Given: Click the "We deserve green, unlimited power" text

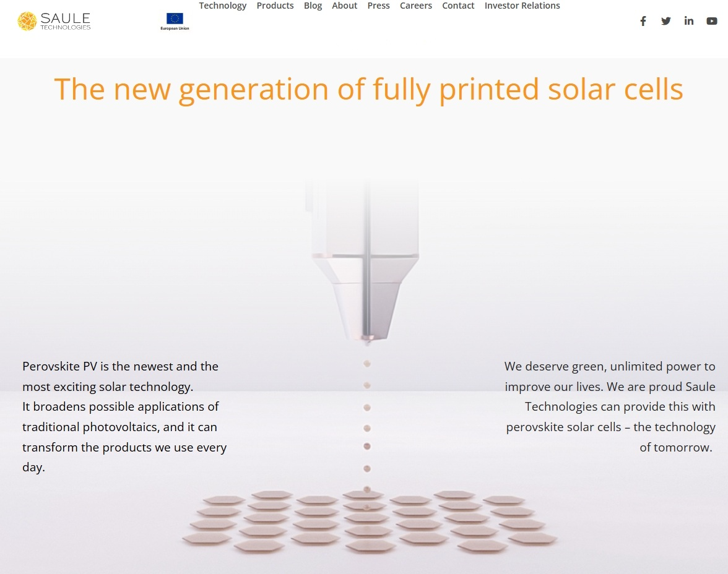Looking at the screenshot, I should click(x=610, y=406).
